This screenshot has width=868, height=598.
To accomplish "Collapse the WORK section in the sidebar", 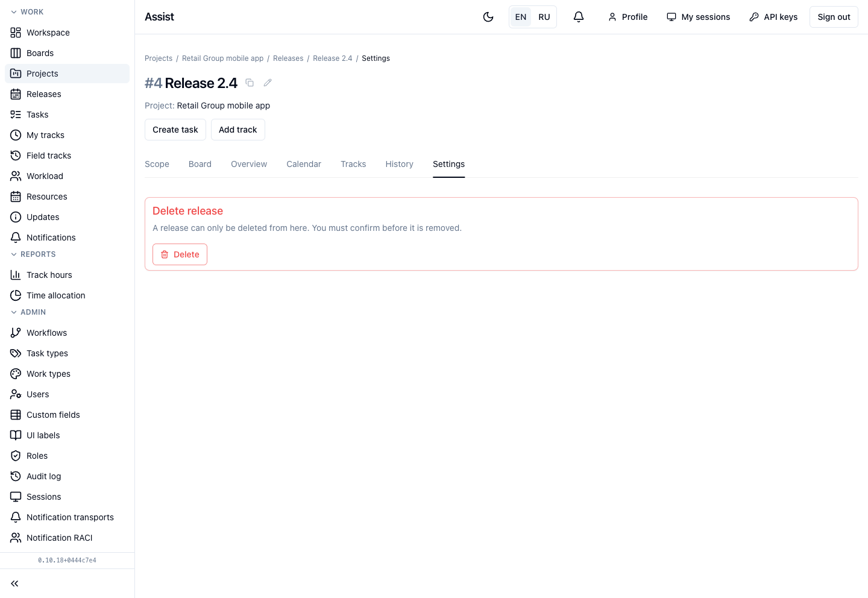I will click(27, 12).
